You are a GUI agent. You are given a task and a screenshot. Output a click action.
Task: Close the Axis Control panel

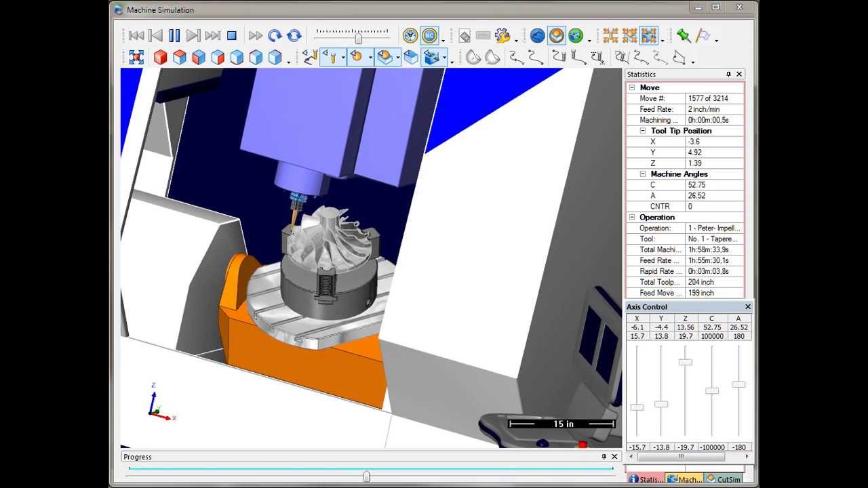748,307
